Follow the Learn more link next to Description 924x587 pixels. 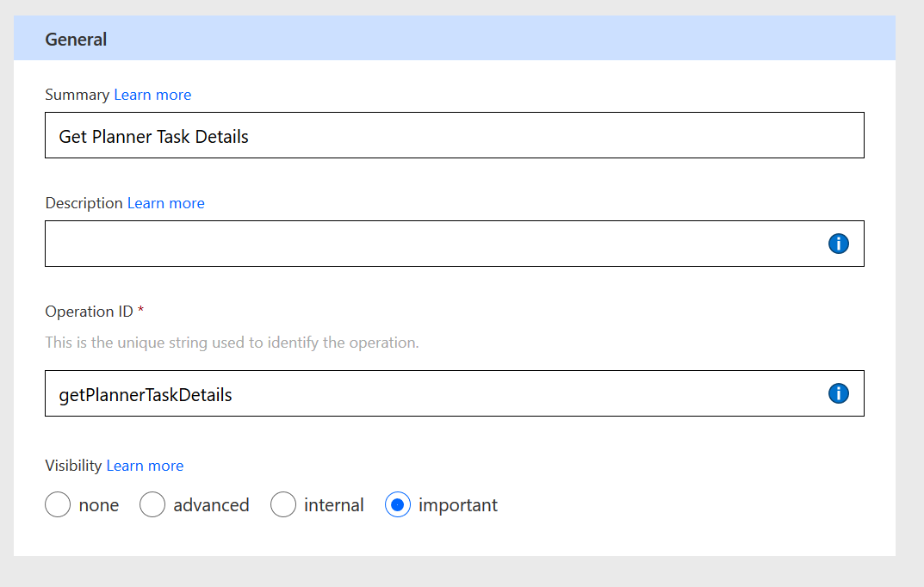pos(166,203)
